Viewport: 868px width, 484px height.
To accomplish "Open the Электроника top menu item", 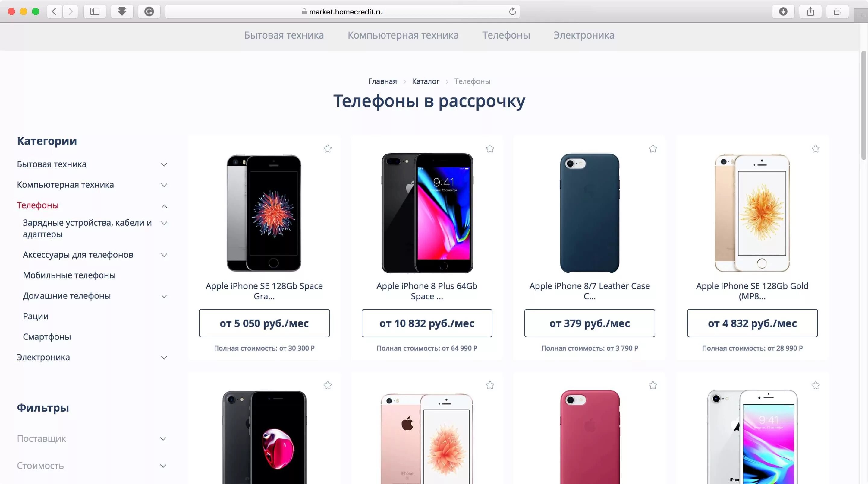I will (583, 35).
